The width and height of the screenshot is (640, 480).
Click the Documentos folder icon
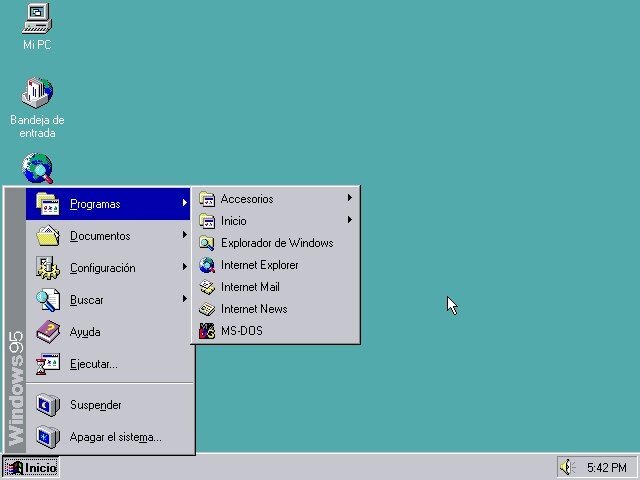tap(47, 236)
